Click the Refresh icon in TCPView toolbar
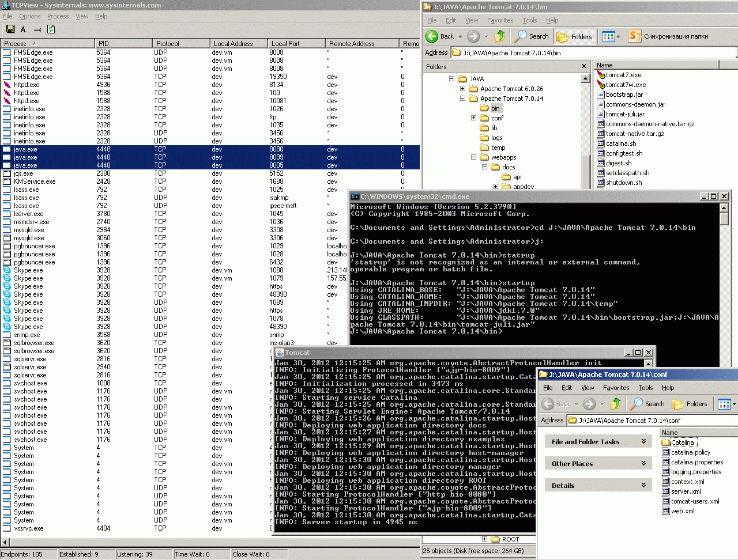 click(51, 29)
